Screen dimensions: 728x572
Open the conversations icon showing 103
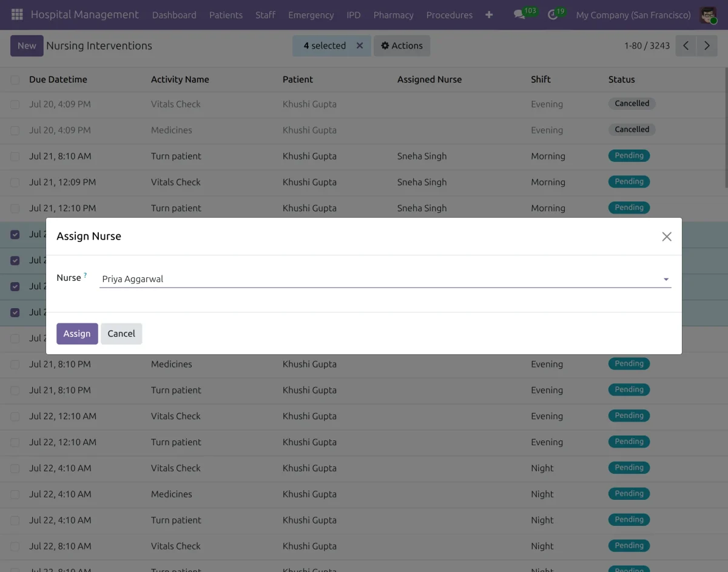tap(519, 15)
